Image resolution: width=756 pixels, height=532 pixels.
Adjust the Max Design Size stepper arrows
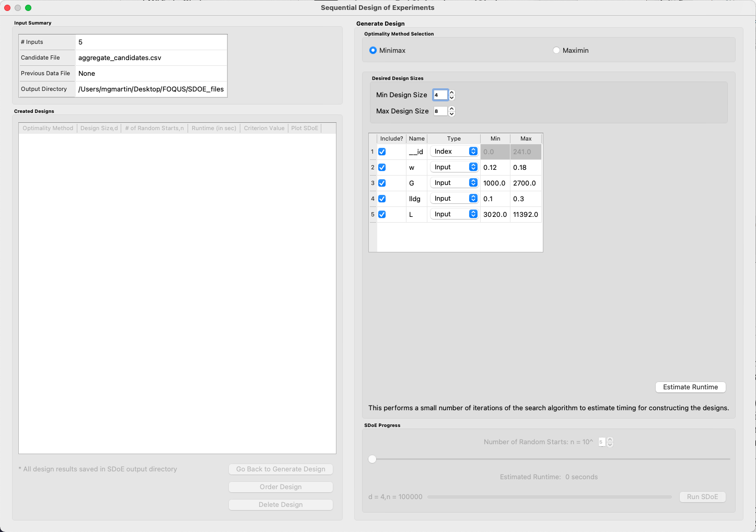click(452, 111)
